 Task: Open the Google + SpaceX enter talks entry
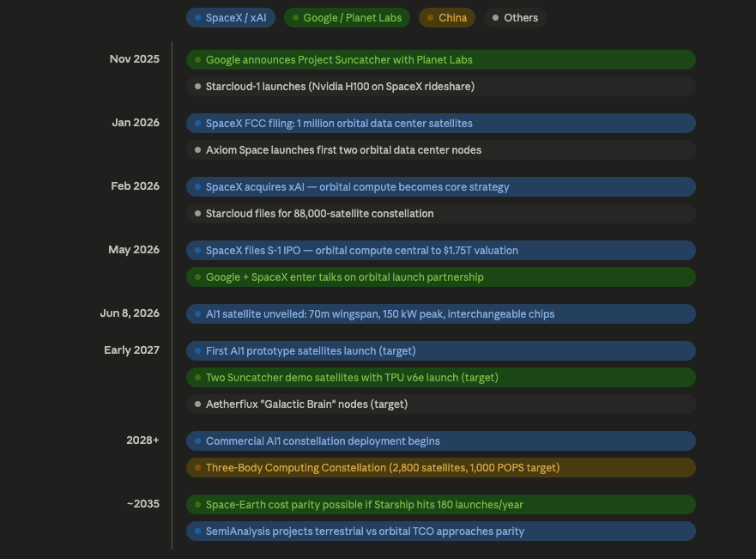point(441,277)
